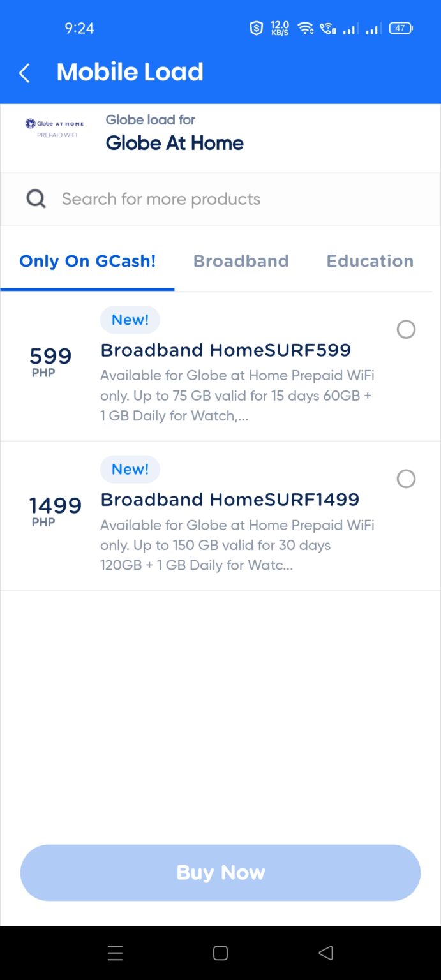Click the New! badge on HomeSURF599
Viewport: 441px width, 980px height.
tap(130, 320)
